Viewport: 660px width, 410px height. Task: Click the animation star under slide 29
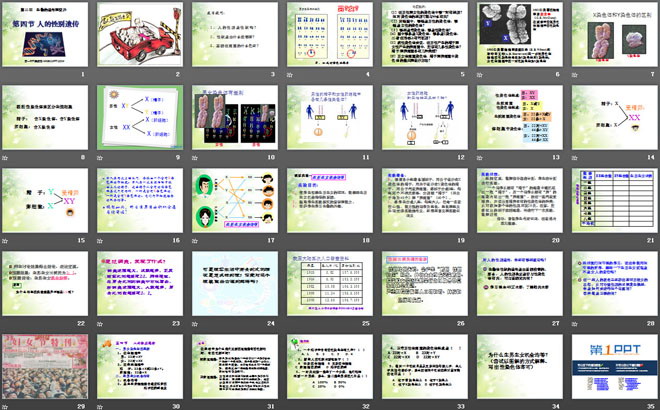tap(5, 407)
